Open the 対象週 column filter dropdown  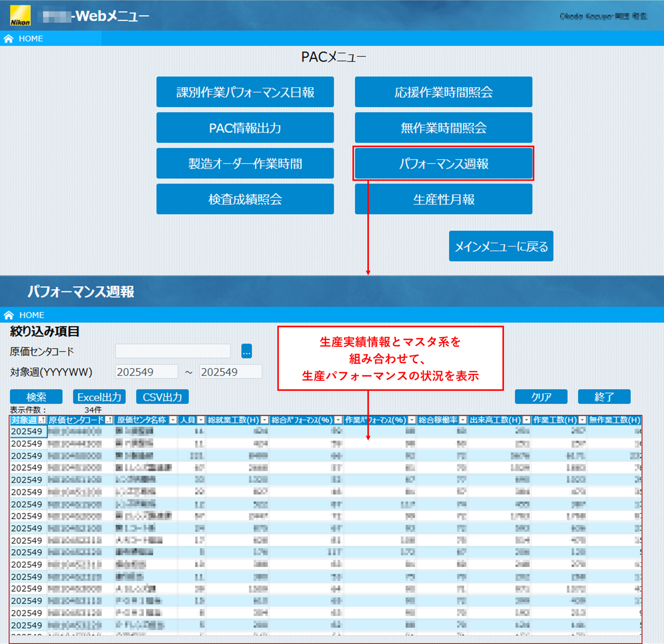(x=41, y=420)
